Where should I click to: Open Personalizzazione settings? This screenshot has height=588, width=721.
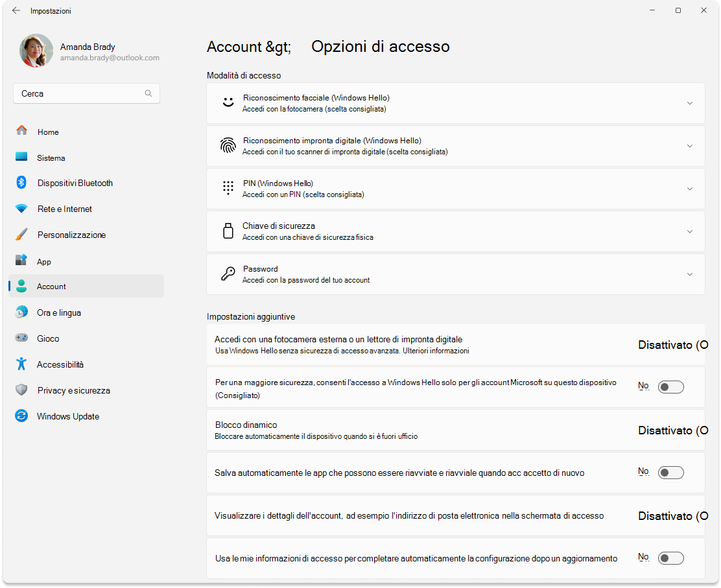click(x=86, y=235)
